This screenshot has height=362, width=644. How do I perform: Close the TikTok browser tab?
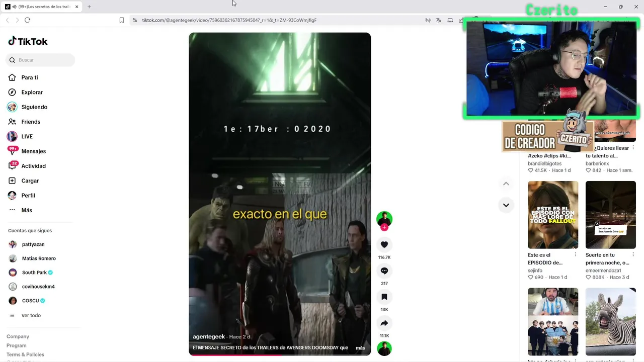coord(77,7)
